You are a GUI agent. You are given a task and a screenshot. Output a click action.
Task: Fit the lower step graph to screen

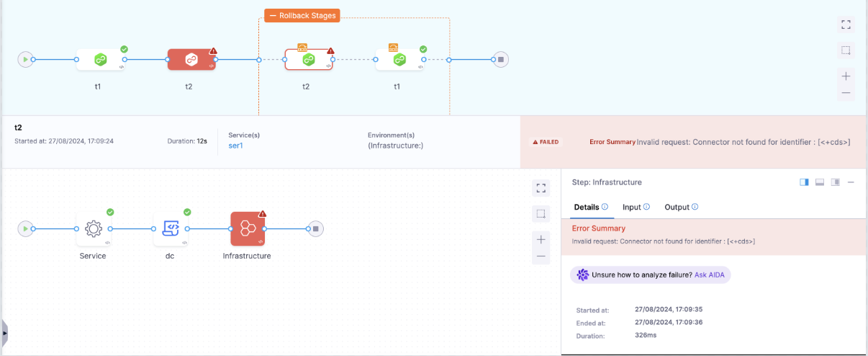pos(541,188)
